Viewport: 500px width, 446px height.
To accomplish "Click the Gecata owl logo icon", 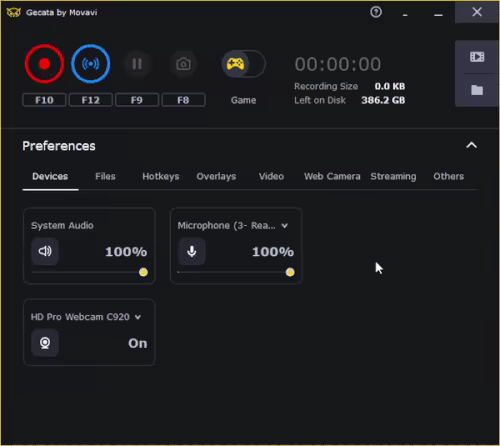I will click(x=14, y=13).
